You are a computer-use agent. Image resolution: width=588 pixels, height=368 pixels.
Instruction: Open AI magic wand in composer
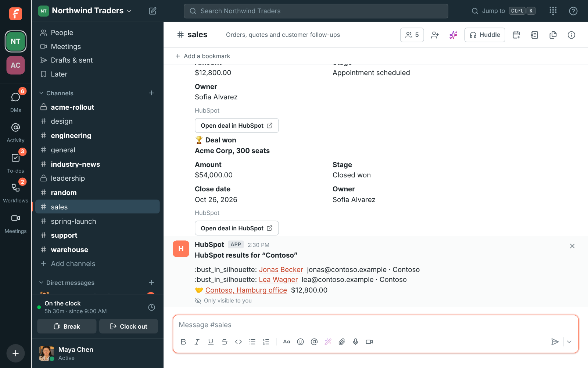(x=328, y=342)
